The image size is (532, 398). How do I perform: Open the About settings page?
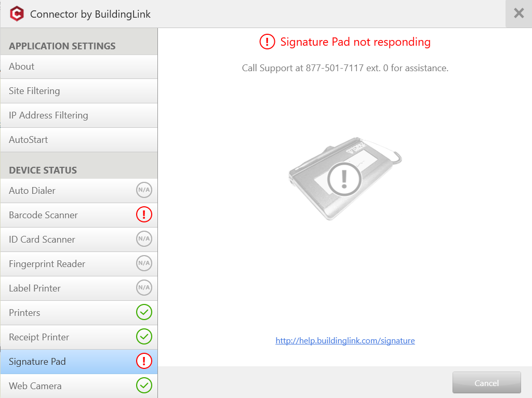coord(79,67)
